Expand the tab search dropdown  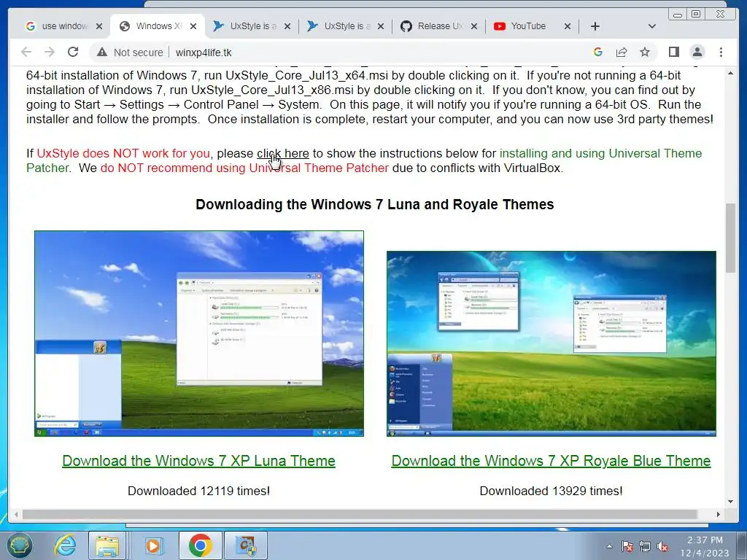652,26
